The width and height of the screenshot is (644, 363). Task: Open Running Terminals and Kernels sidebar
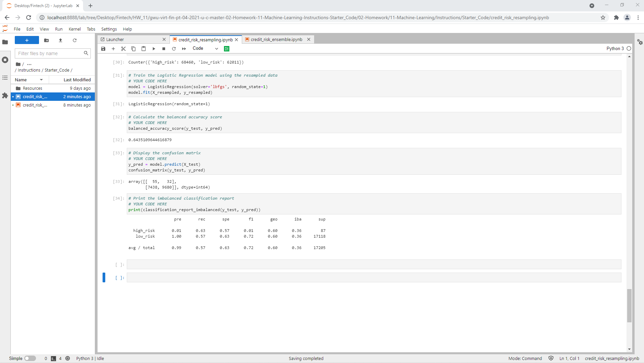coord(5,60)
